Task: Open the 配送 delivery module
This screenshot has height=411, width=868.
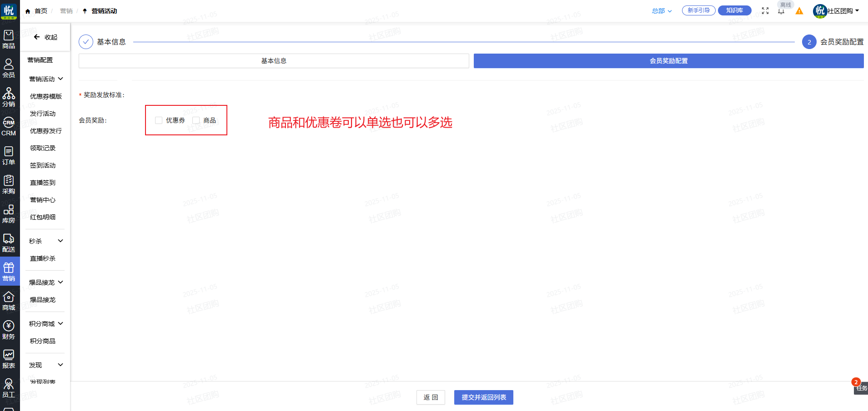Action: pyautogui.click(x=9, y=243)
